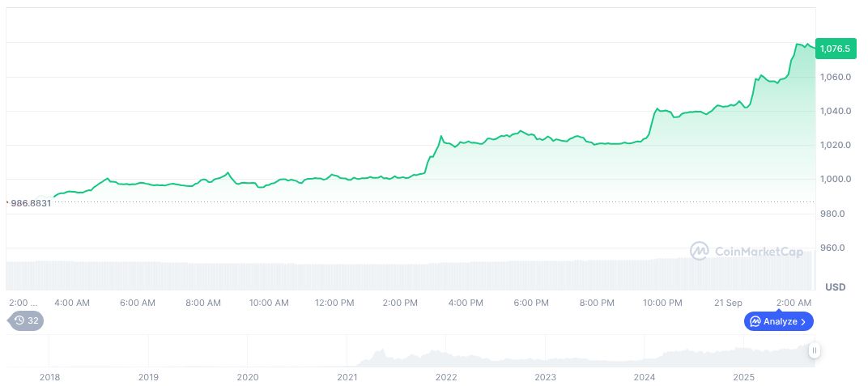
Task: Click the USD currency label
Action: point(835,287)
